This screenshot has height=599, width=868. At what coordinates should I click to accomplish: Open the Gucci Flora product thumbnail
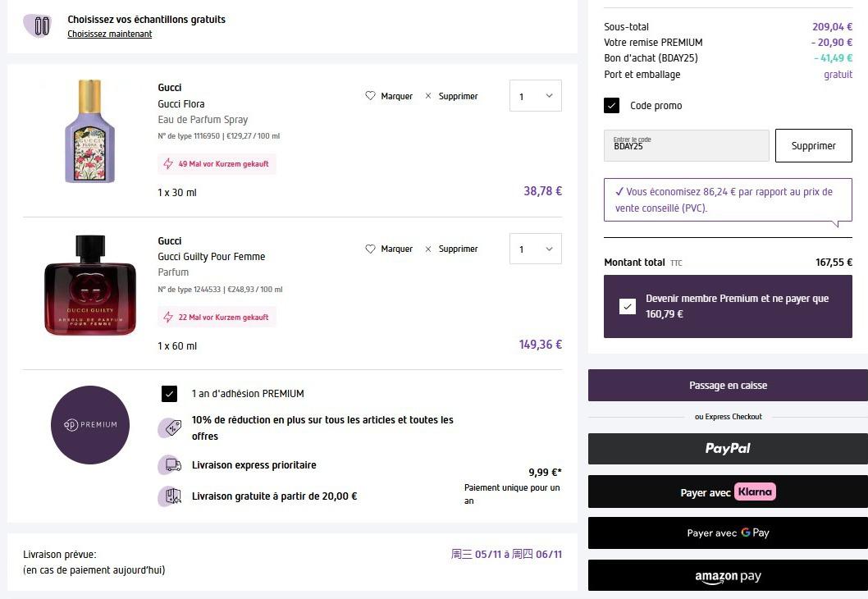pos(90,131)
